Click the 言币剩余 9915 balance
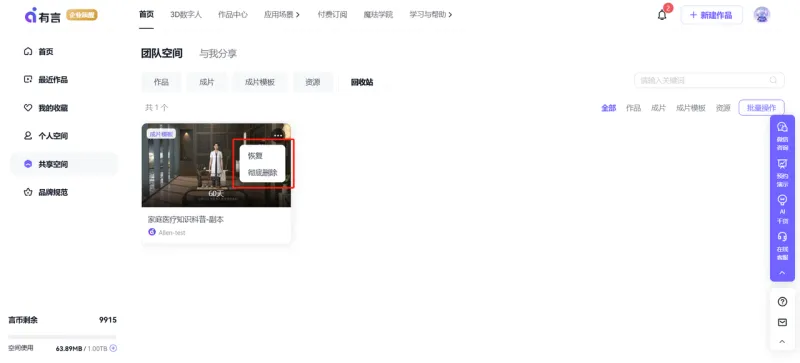800x363 pixels. coord(62,320)
